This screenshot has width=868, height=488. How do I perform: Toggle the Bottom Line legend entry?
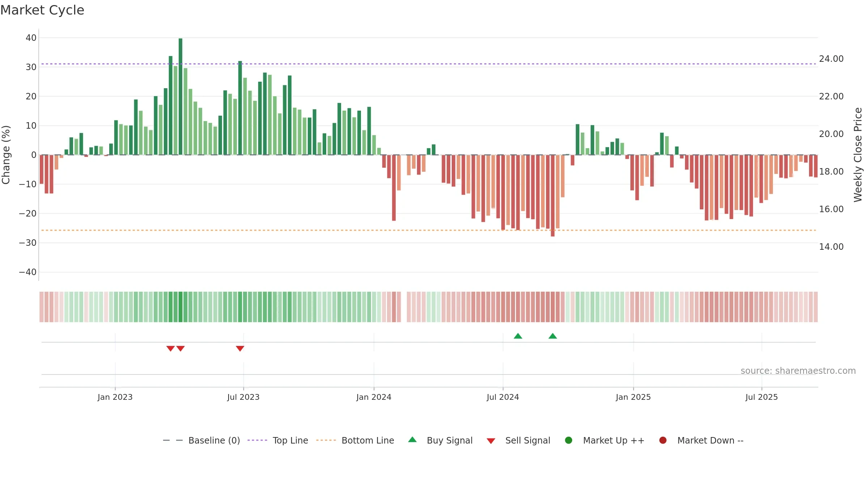[355, 440]
